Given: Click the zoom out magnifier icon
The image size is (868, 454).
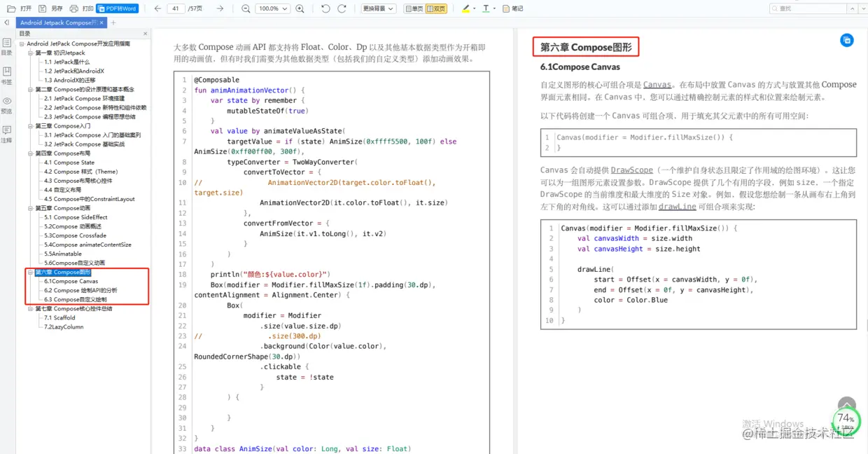Looking at the screenshot, I should tap(246, 8).
